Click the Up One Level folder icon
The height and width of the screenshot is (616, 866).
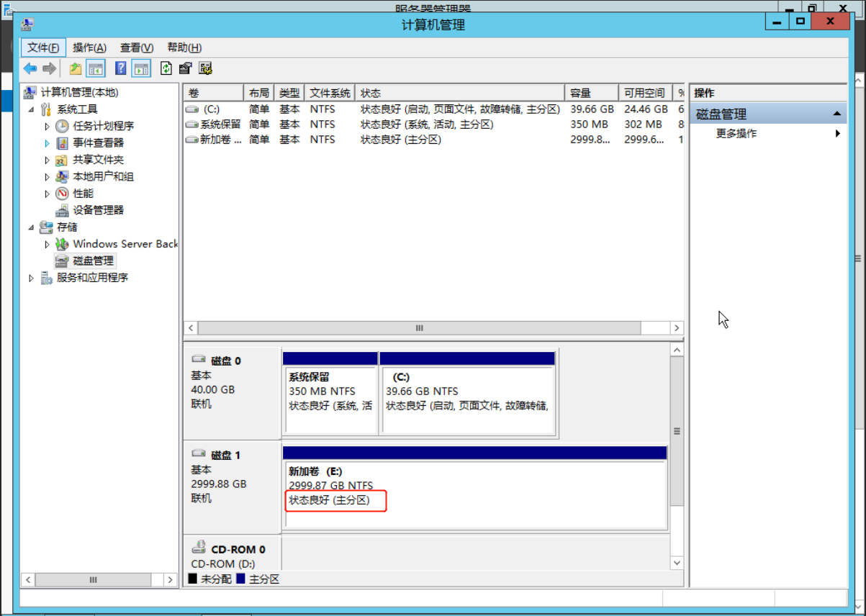point(75,68)
